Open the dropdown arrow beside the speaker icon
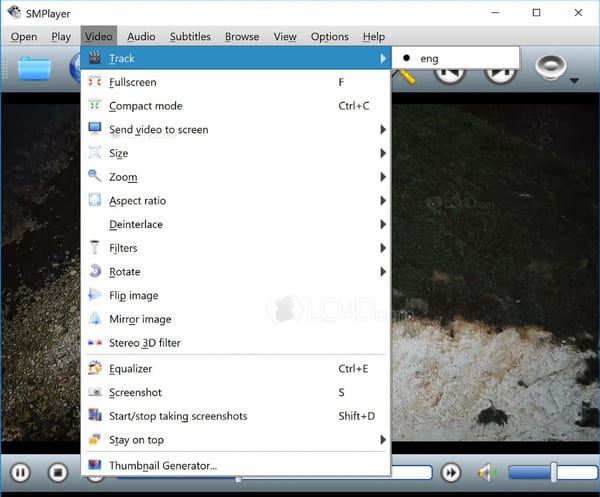600x497 pixels. click(x=574, y=81)
